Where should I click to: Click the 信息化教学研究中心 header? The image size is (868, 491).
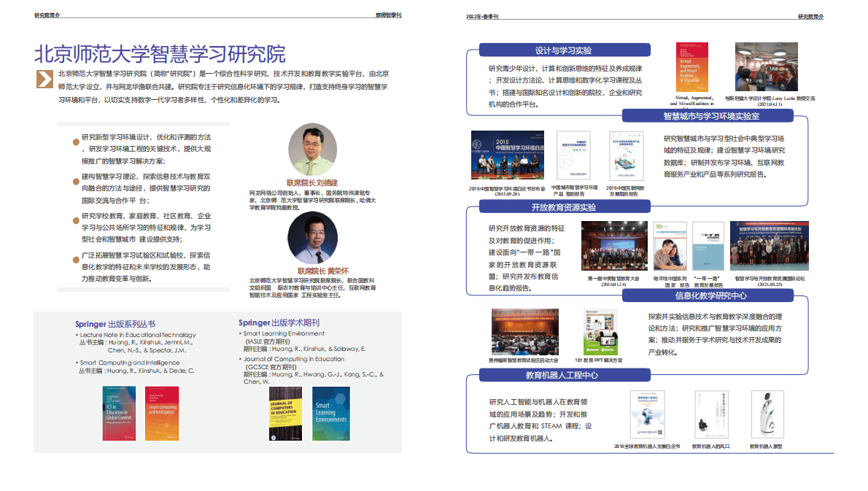click(713, 295)
